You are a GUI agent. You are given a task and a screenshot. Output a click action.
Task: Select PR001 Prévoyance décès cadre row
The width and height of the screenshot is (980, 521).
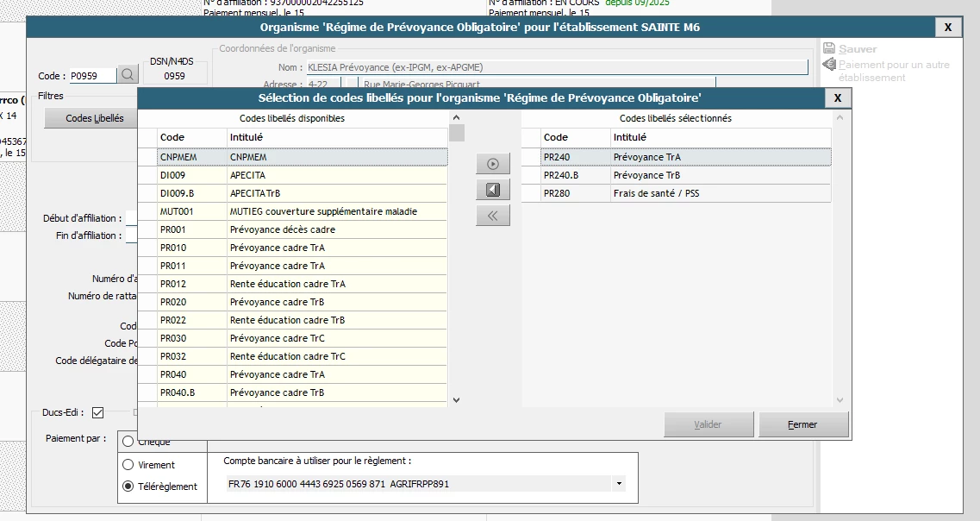293,229
